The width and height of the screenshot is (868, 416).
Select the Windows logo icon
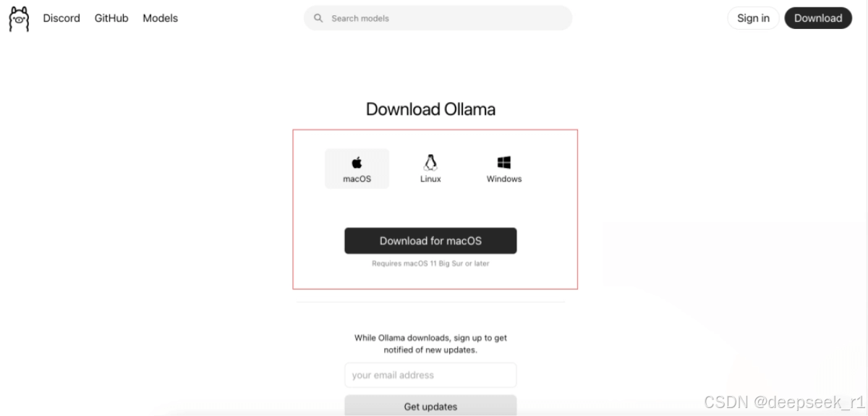point(504,163)
